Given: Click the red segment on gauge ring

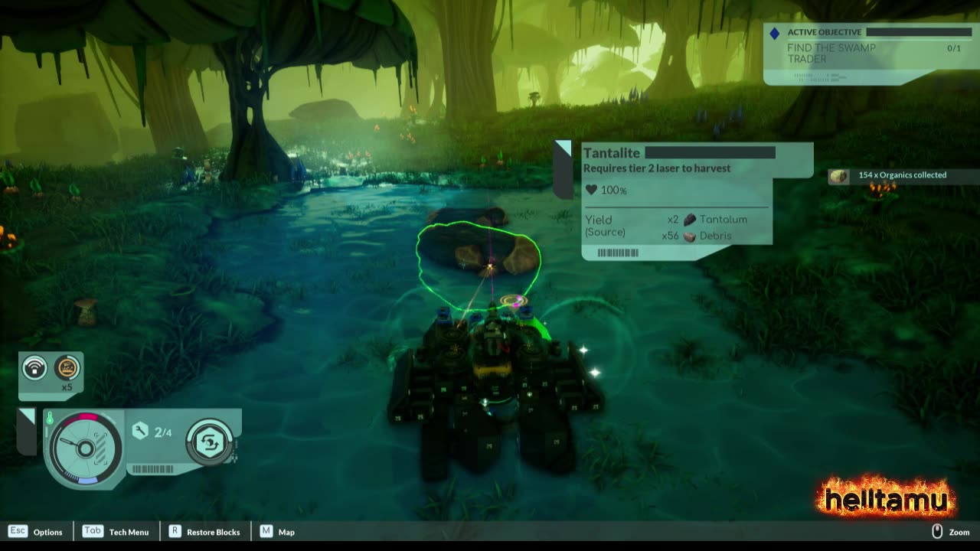Looking at the screenshot, I should click(88, 417).
